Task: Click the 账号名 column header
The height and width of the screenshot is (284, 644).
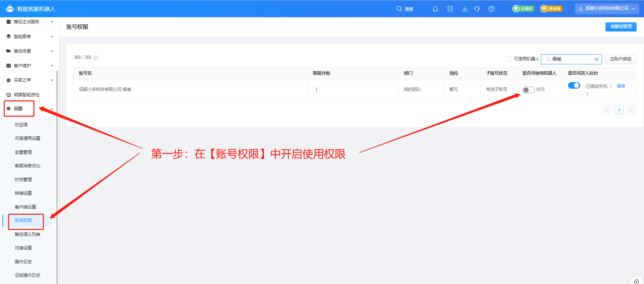Action: tap(85, 73)
